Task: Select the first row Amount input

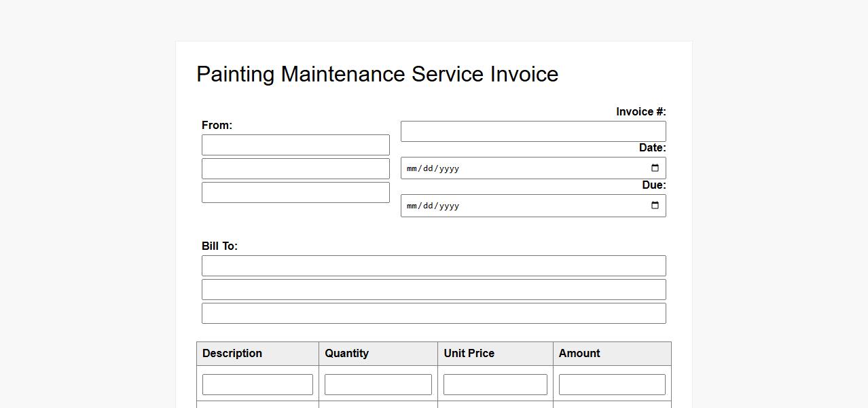Action: click(x=611, y=384)
